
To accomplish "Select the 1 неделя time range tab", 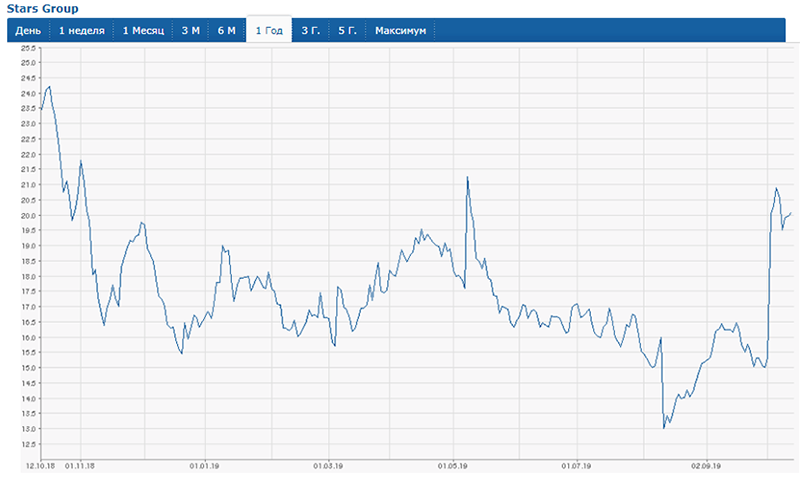I will [x=81, y=31].
